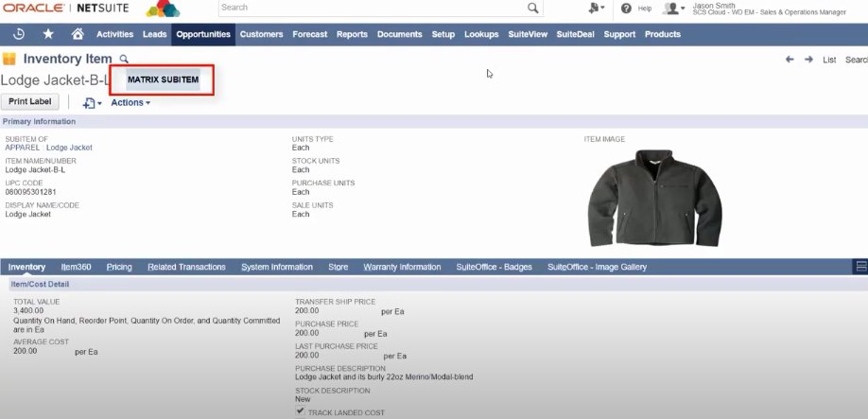Click the Stock Description value New
The image size is (868, 419).
[303, 399]
